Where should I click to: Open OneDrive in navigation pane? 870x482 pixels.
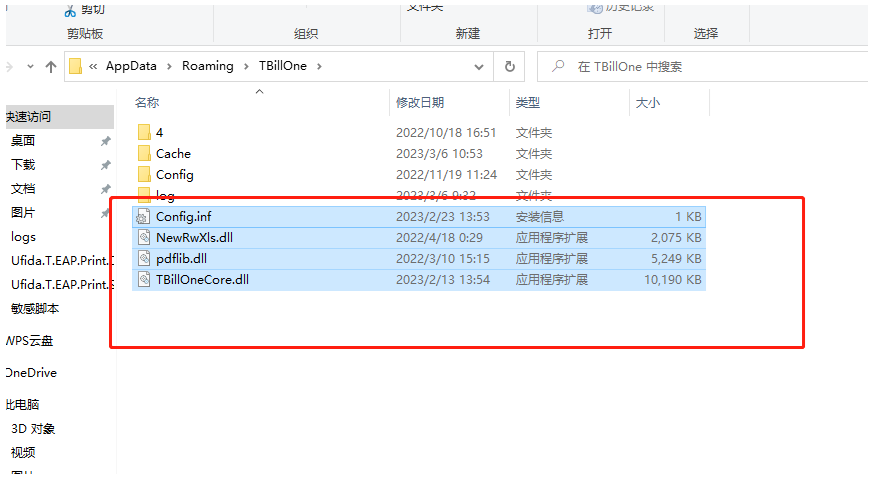pyautogui.click(x=31, y=373)
